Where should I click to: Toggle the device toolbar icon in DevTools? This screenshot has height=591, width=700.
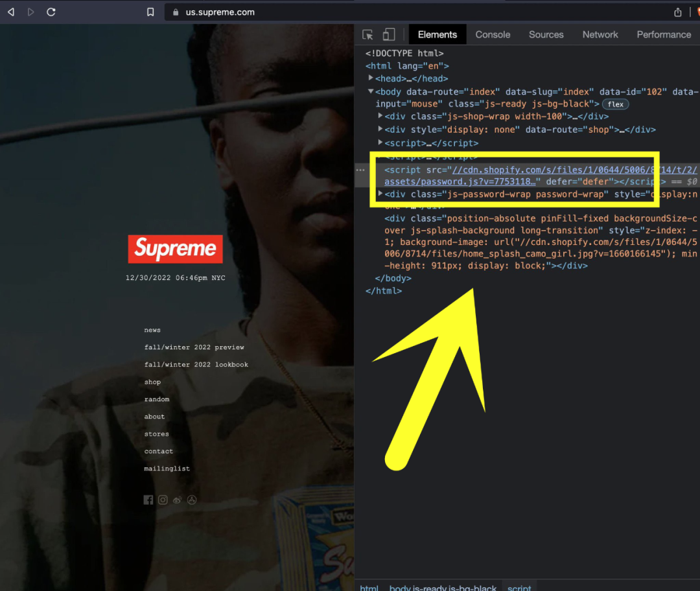coord(389,34)
